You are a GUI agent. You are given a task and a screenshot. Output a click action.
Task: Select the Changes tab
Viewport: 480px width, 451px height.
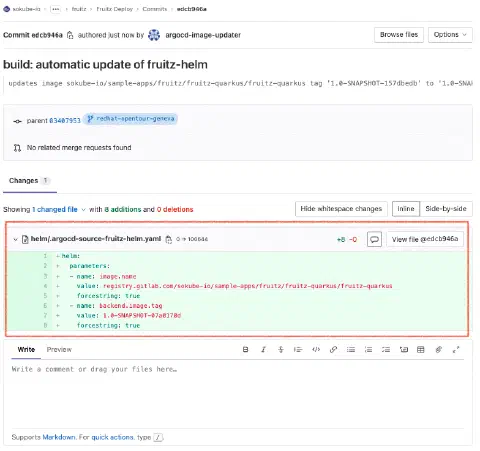tap(30, 181)
